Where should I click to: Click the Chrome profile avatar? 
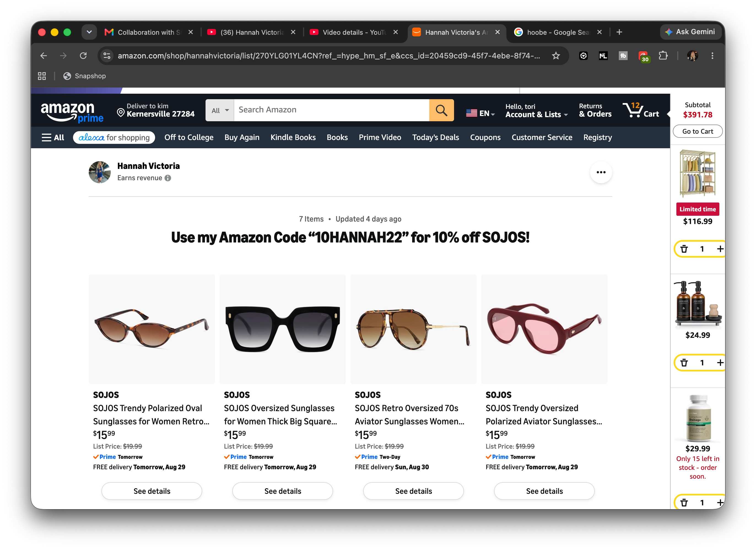point(693,56)
